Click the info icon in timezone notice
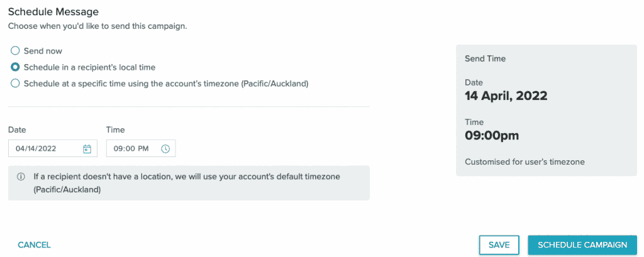 point(21,177)
